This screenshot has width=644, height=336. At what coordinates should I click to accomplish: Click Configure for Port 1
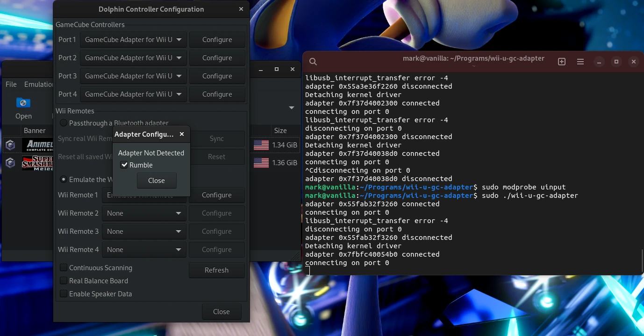click(217, 40)
